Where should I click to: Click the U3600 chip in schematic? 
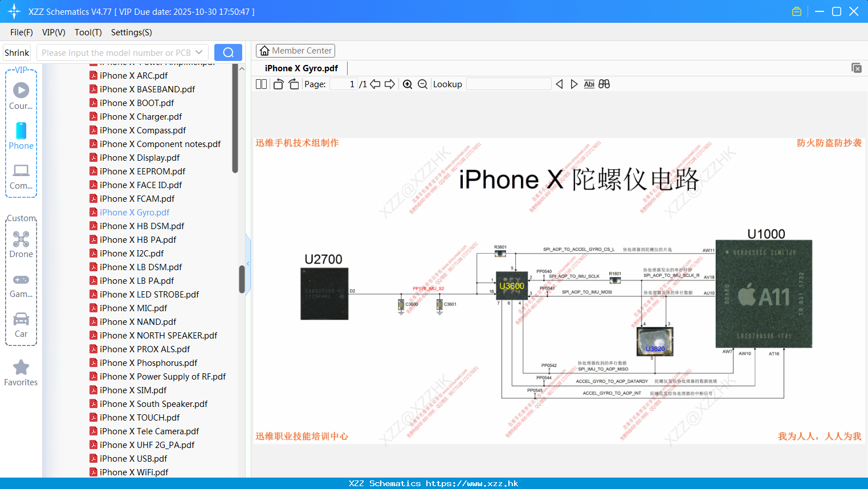511,286
